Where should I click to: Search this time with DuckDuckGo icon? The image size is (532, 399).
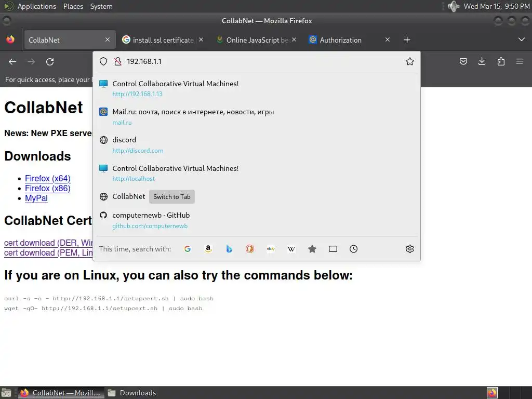(250, 249)
